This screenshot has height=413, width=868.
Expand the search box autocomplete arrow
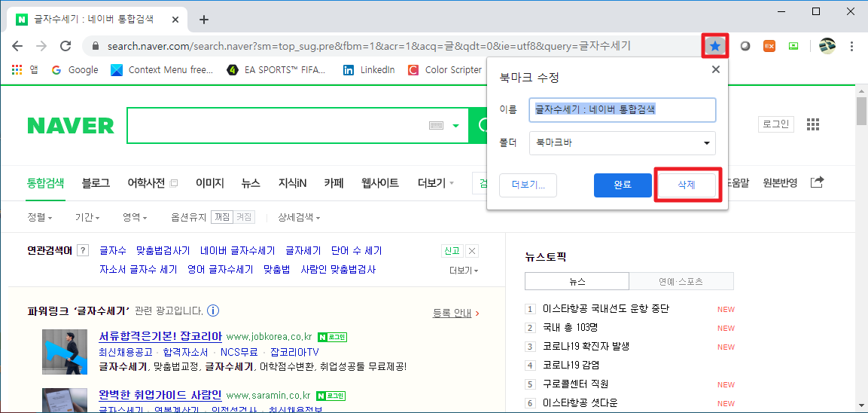tap(455, 126)
